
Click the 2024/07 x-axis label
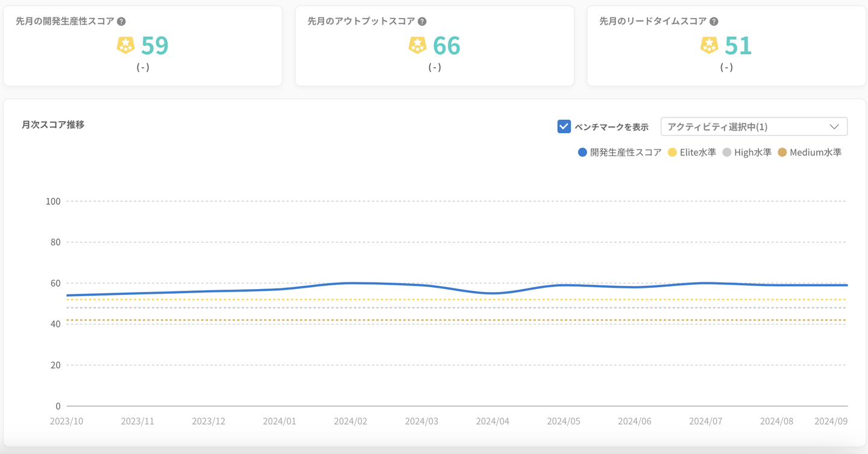pos(705,421)
